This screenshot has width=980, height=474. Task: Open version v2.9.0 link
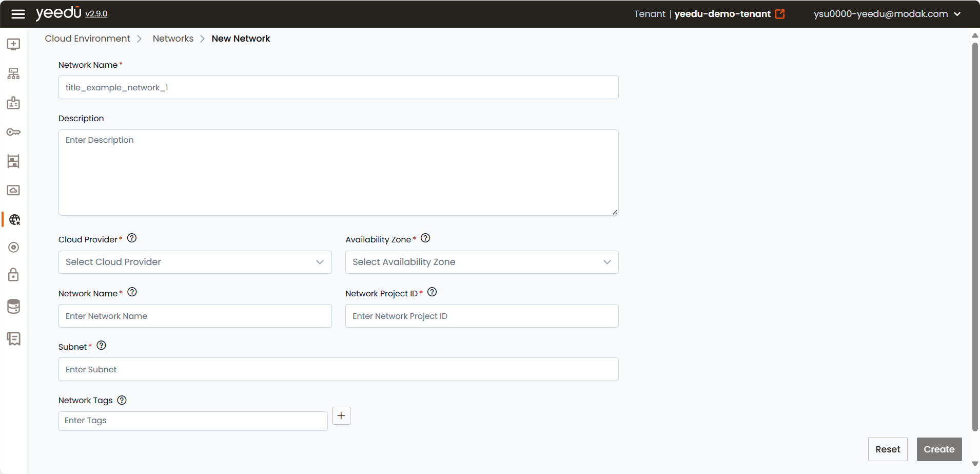[x=96, y=14]
